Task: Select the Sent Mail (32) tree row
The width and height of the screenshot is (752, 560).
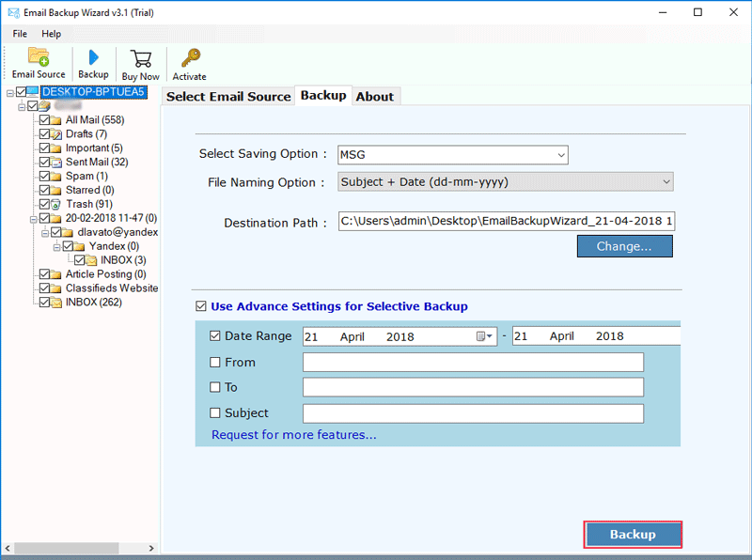Action: [97, 162]
